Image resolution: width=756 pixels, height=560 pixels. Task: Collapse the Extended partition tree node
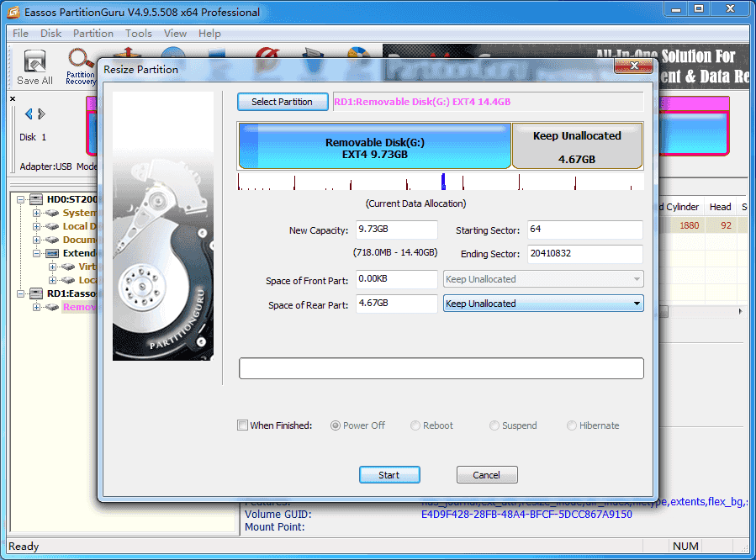tap(36, 253)
